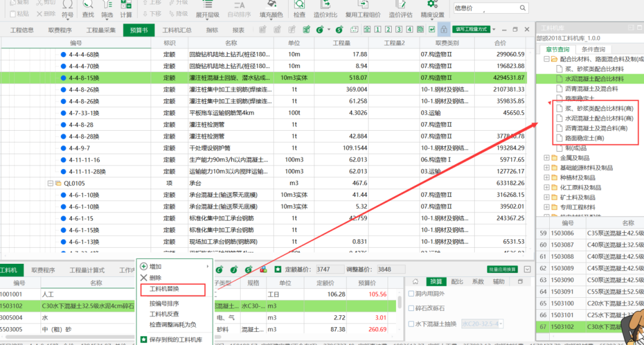Image resolution: width=644 pixels, height=345 pixels.
Task: Open 造价评估 cost evaluation
Action: [x=401, y=9]
